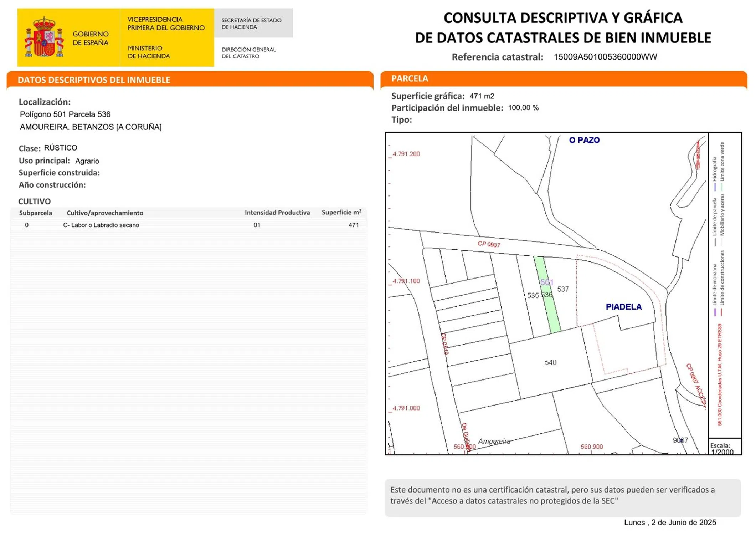Image resolution: width=756 pixels, height=535 pixels.
Task: Click the Cultivo/aprovechamiento column header
Action: click(105, 213)
